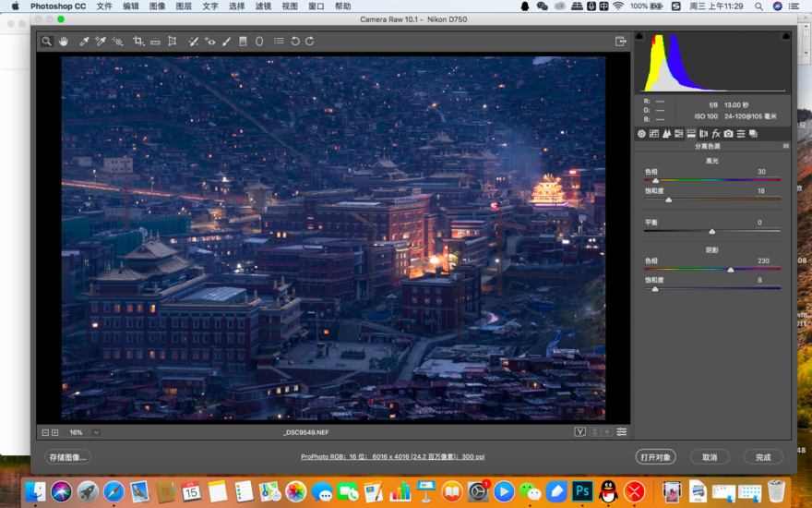This screenshot has width=812, height=508.
Task: Rotate image 90 degrees counterclockwise
Action: coord(295,42)
